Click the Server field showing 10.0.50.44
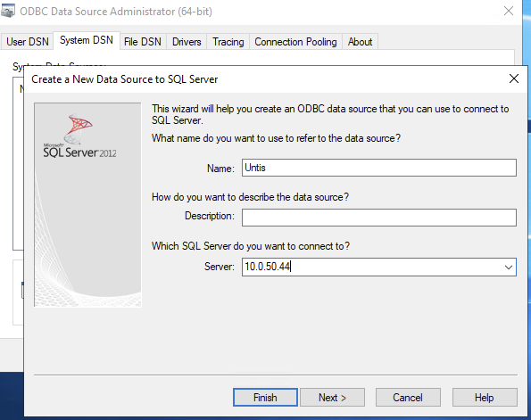This screenshot has height=420, width=531. click(371, 267)
